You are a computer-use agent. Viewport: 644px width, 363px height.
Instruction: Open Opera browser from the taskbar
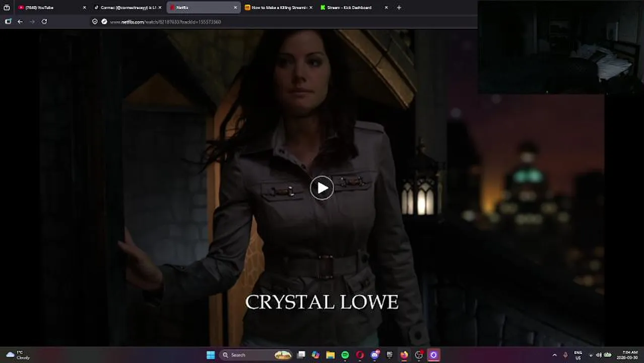[x=360, y=355]
